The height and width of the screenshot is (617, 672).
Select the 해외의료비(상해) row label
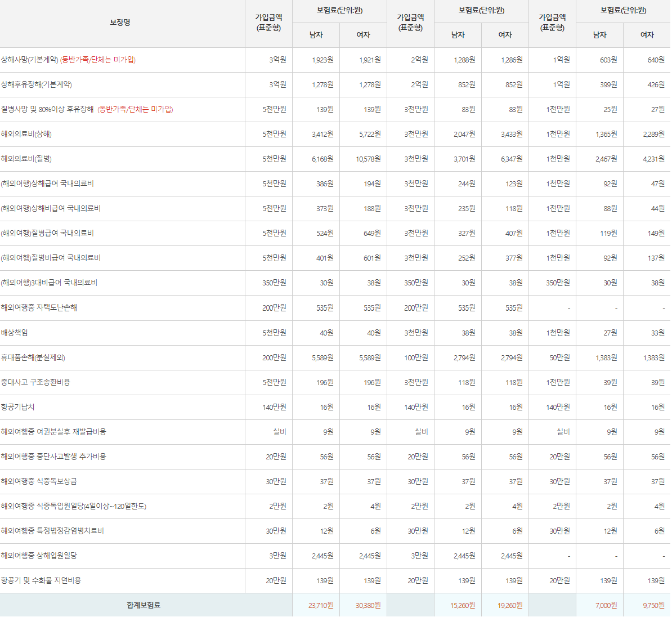[26, 134]
